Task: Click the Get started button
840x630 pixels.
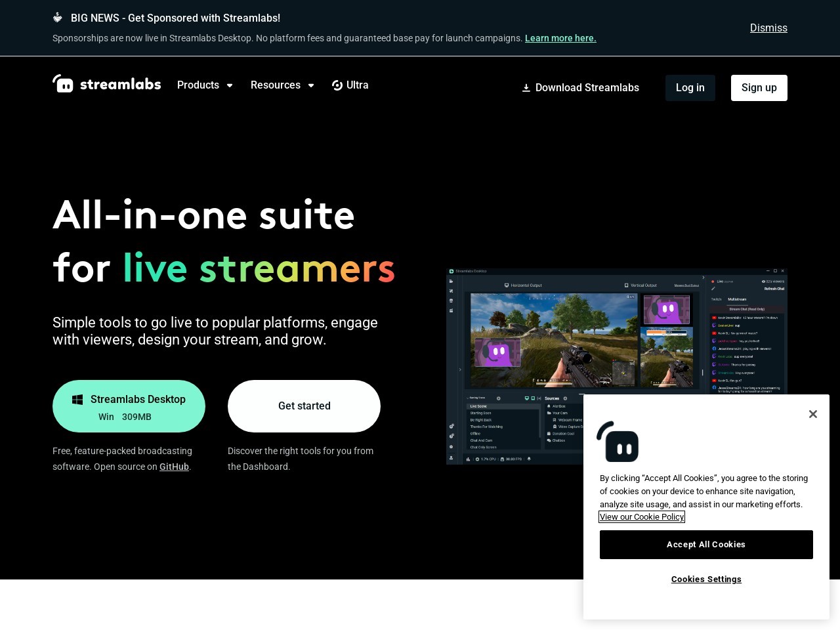Action: (304, 406)
